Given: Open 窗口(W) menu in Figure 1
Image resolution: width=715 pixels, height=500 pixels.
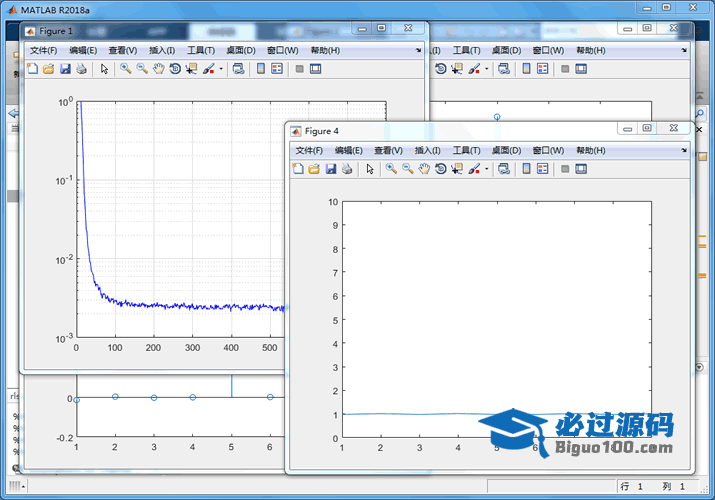Looking at the screenshot, I should coord(283,51).
